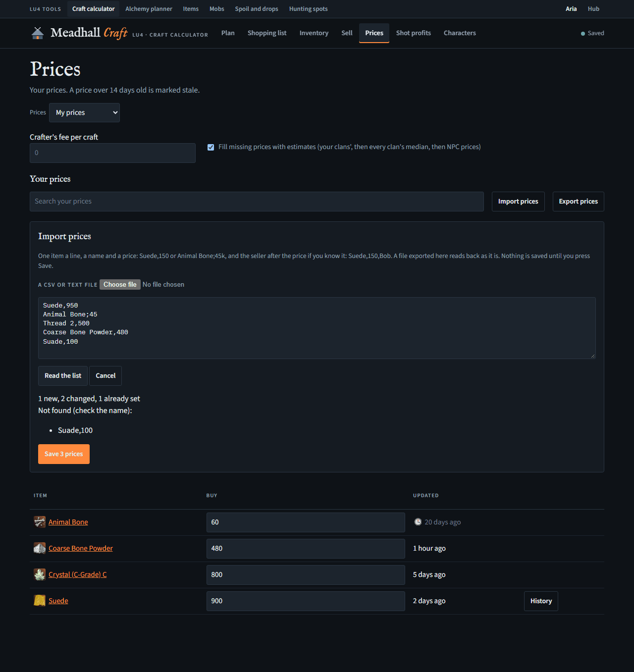This screenshot has width=634, height=672.
Task: Switch to the Characters tab
Action: pos(460,33)
